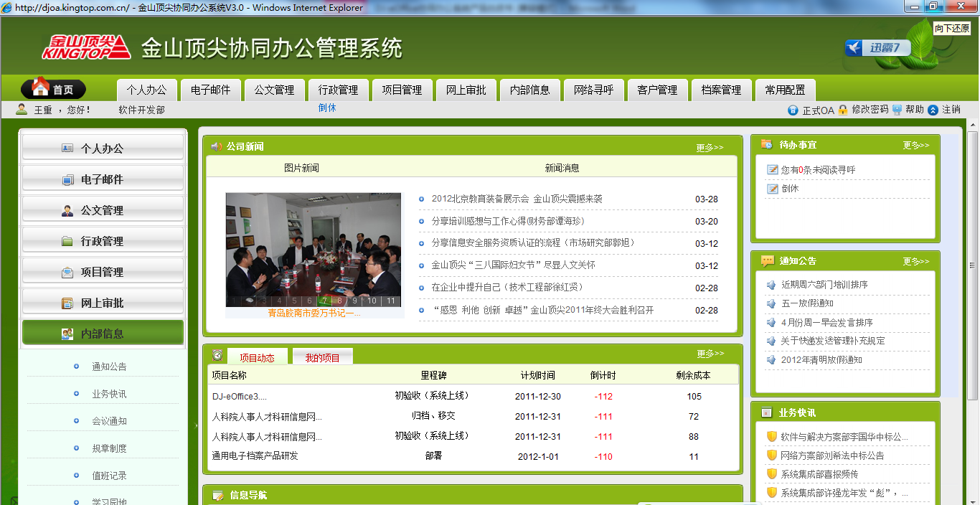This screenshot has width=980, height=505.
Task: Switch to 我的项目 tab
Action: (322, 357)
